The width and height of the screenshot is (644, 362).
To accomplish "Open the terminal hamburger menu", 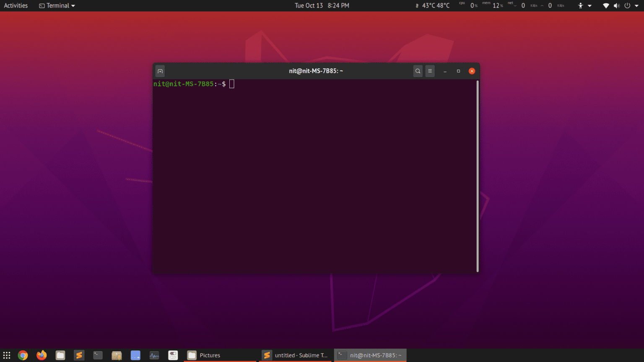I will point(430,71).
